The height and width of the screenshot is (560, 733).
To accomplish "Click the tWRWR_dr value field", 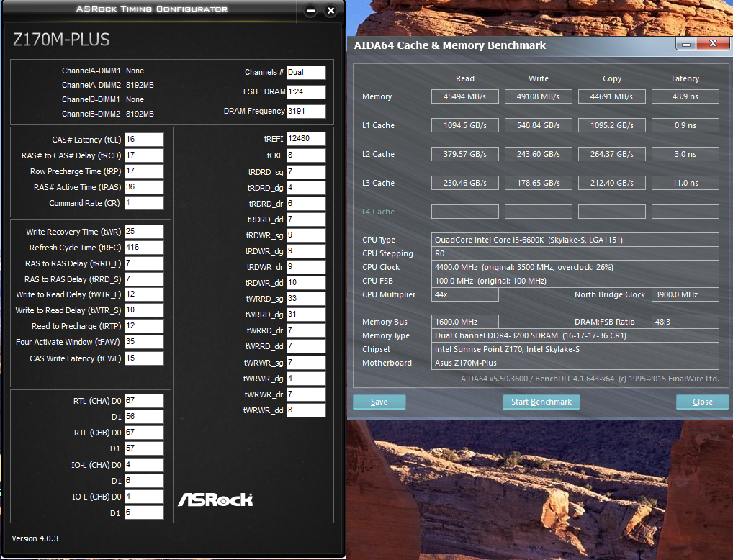I will [306, 394].
